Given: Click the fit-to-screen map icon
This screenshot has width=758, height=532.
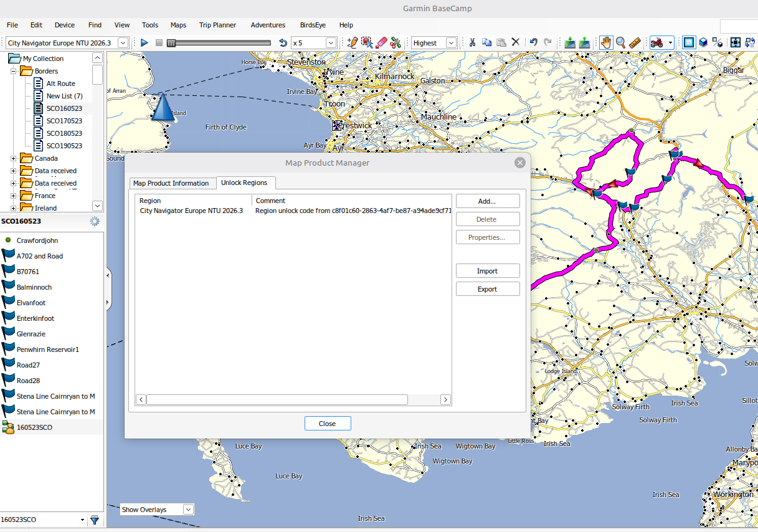Looking at the screenshot, I should click(736, 42).
